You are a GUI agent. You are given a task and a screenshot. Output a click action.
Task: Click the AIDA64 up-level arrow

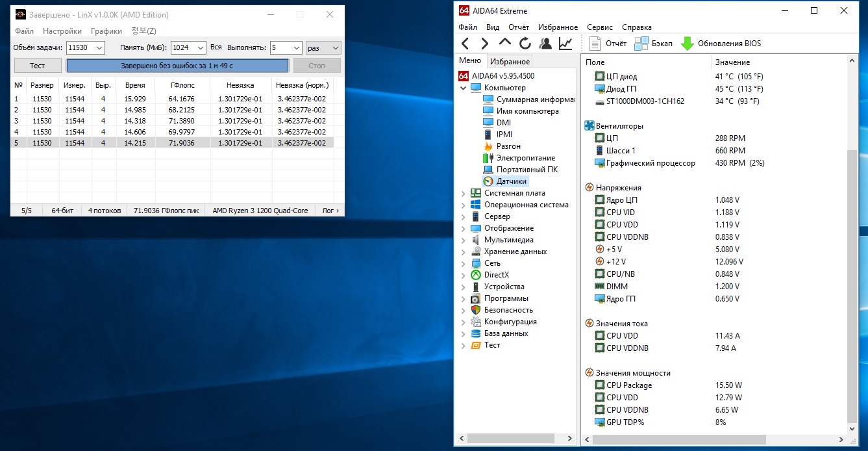point(504,43)
